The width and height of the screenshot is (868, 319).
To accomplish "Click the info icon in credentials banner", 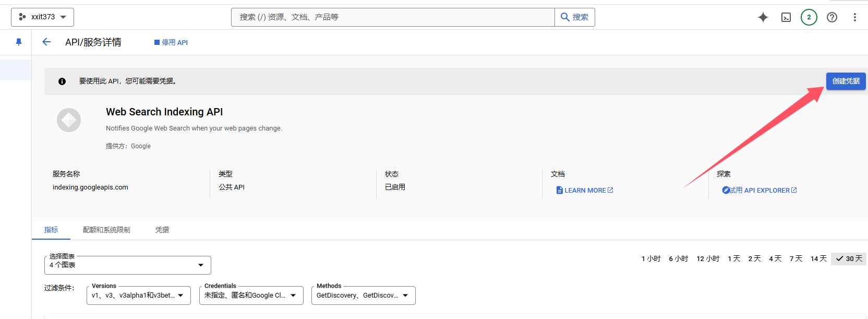I will (x=62, y=81).
